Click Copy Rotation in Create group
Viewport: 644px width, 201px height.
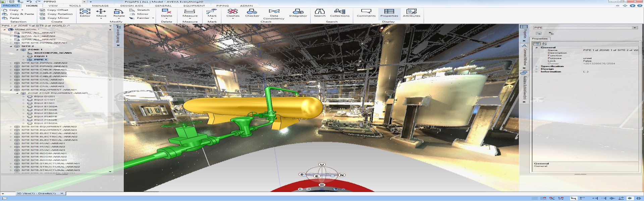tap(56, 14)
